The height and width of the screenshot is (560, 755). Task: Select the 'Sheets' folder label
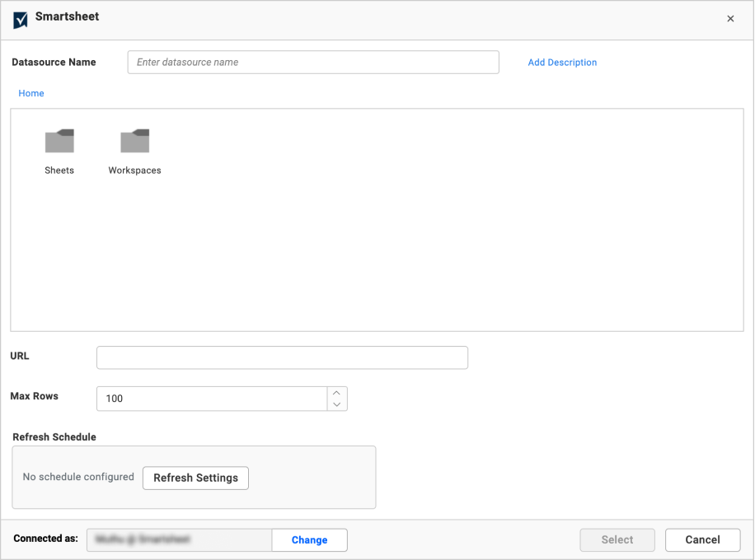(x=59, y=170)
